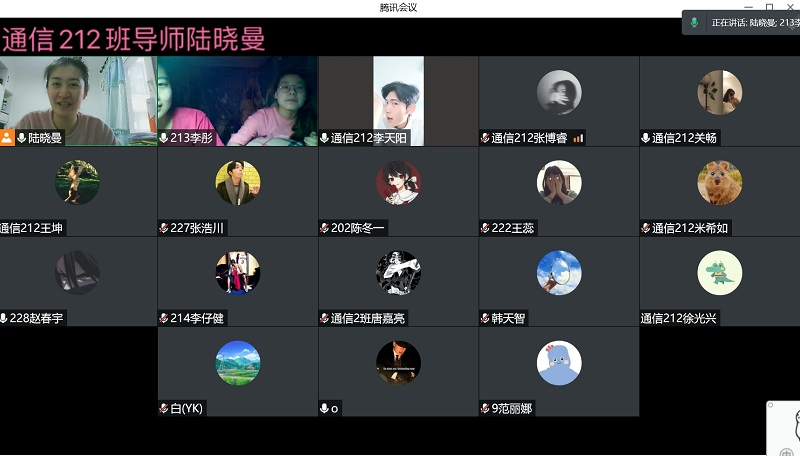Click the muted mic icon for 通信212张博睿
Image resolution: width=800 pixels, height=456 pixels.
click(x=485, y=138)
